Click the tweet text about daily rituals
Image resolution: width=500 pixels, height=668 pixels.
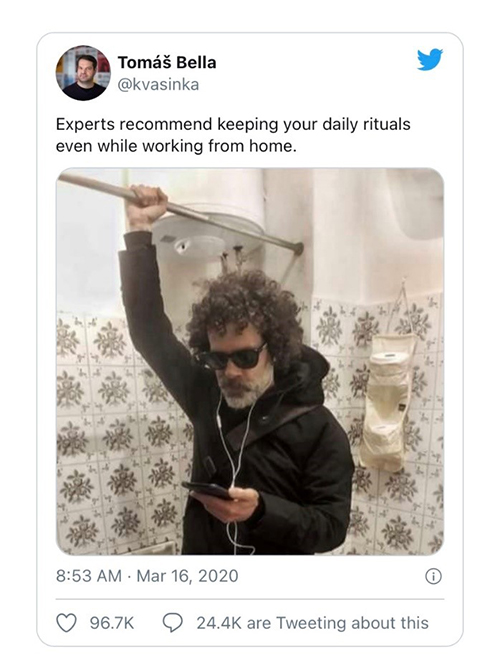[x=233, y=135]
